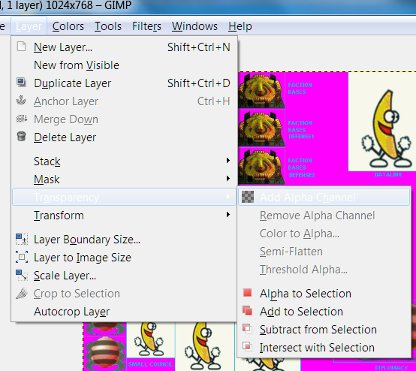Click the Alpha to Selection red icon
The width and height of the screenshot is (416, 371).
coord(248,293)
